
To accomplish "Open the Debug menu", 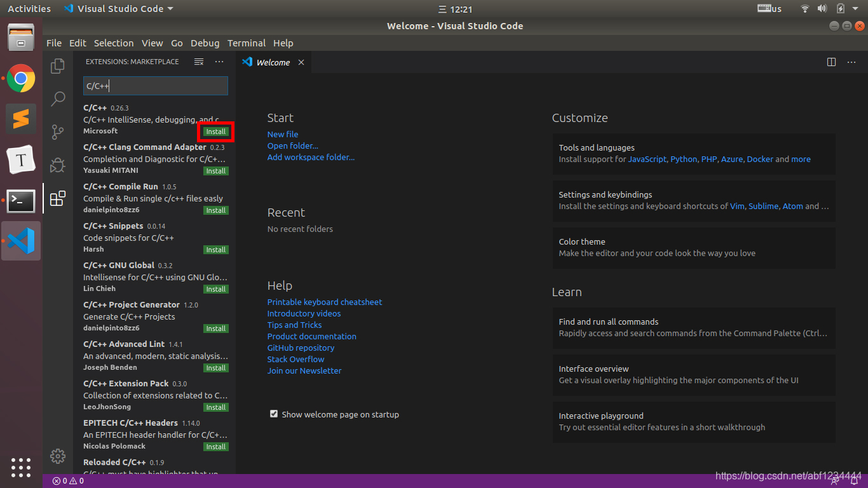I will click(205, 43).
